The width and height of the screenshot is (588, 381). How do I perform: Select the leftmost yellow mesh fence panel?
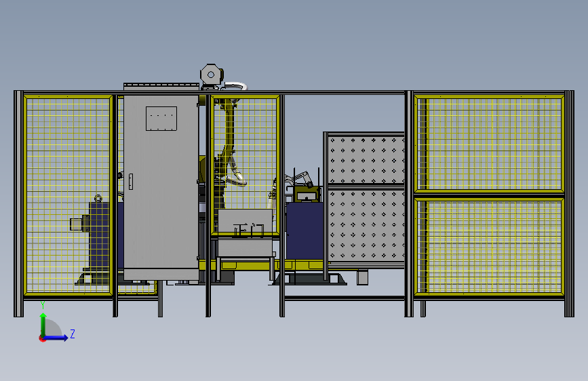[68, 195]
